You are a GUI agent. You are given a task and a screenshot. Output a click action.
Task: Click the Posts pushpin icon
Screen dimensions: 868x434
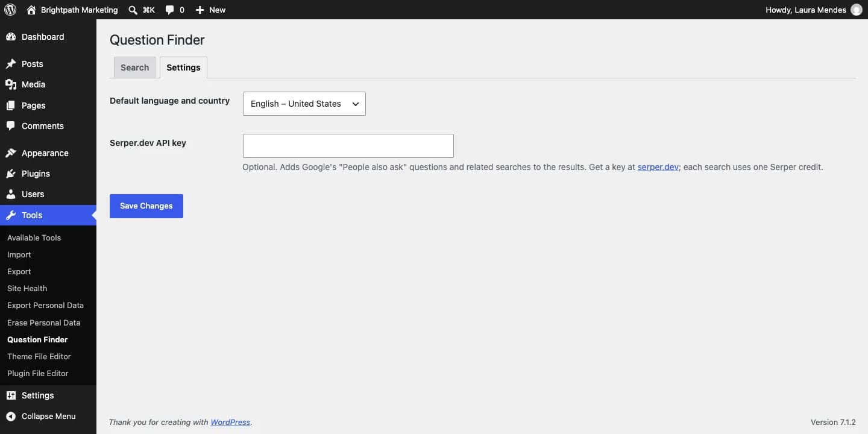click(11, 64)
